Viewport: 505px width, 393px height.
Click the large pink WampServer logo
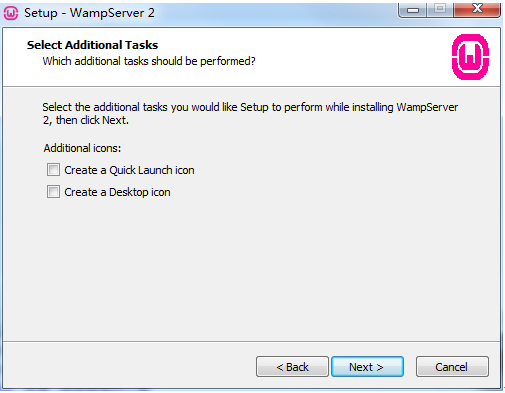coord(470,57)
